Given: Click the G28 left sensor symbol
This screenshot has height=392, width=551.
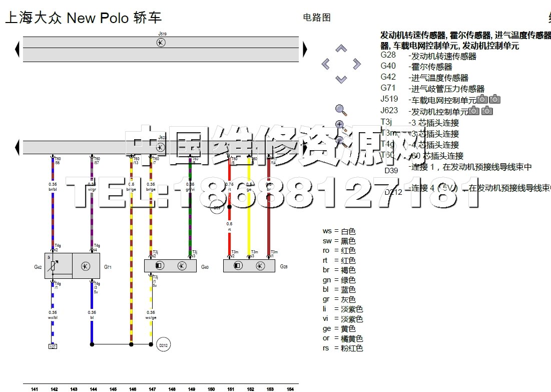Looking at the screenshot, I should coord(238,265).
